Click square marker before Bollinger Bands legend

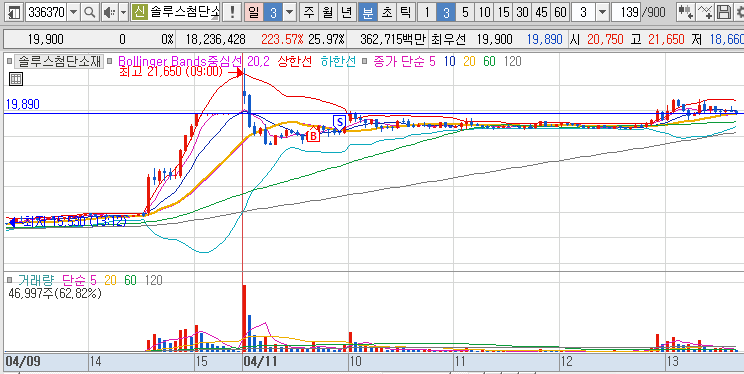[x=111, y=61]
